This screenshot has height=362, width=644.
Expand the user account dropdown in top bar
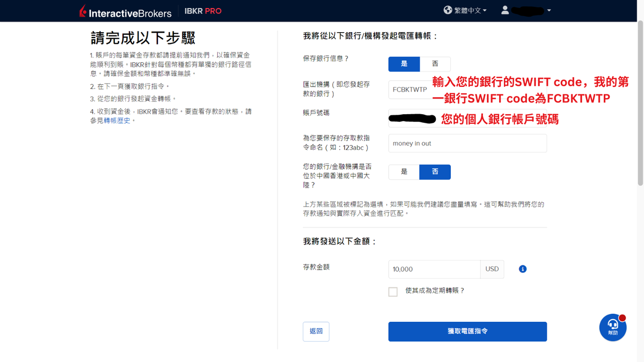pyautogui.click(x=549, y=10)
